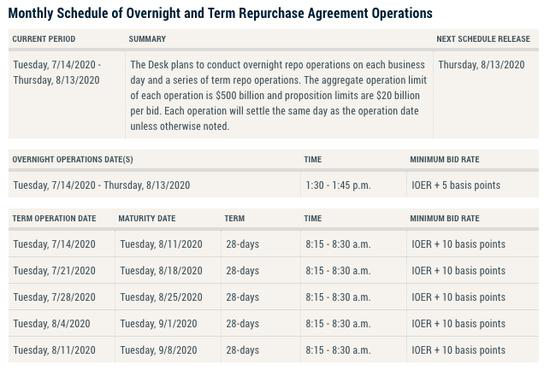Viewport: 550px width, 370px height.
Task: Click the Tuesday, 9/8/2020 maturity date cell
Action: tap(159, 350)
